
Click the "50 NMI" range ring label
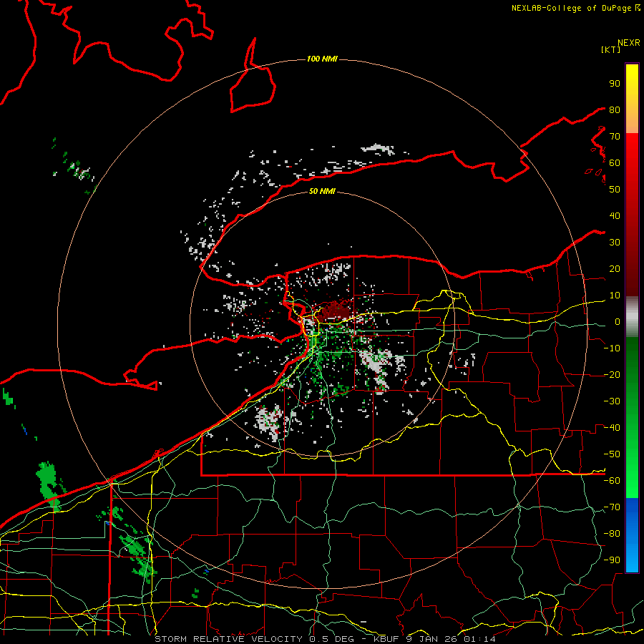pos(322,191)
